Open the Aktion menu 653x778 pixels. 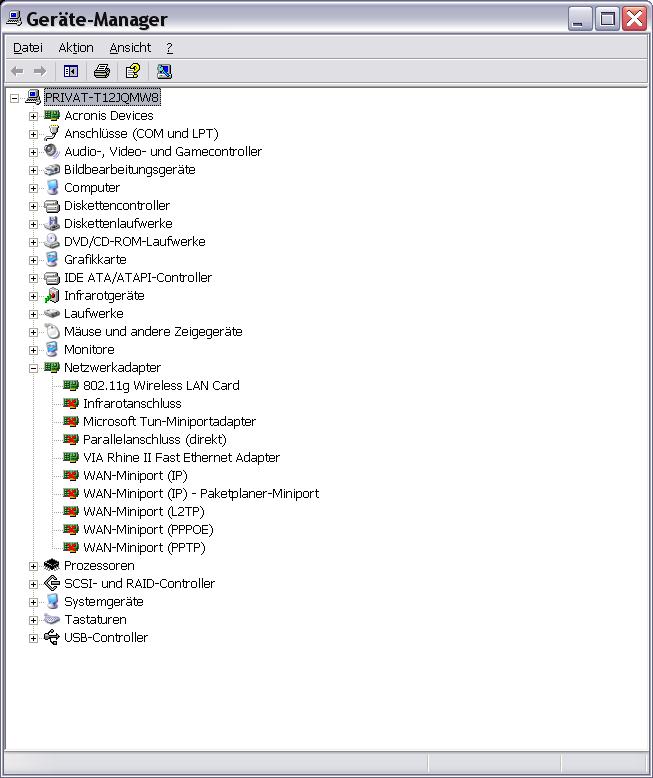point(76,47)
